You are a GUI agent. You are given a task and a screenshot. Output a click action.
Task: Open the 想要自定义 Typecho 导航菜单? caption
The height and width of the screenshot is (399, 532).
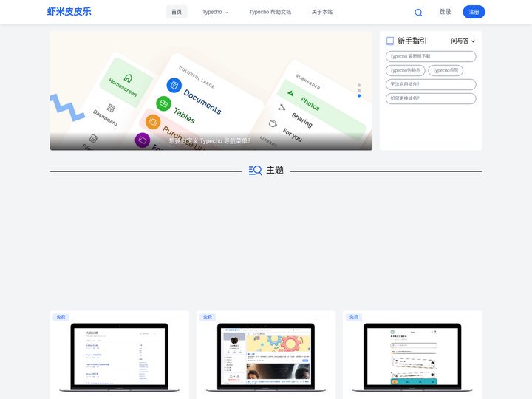(x=210, y=141)
